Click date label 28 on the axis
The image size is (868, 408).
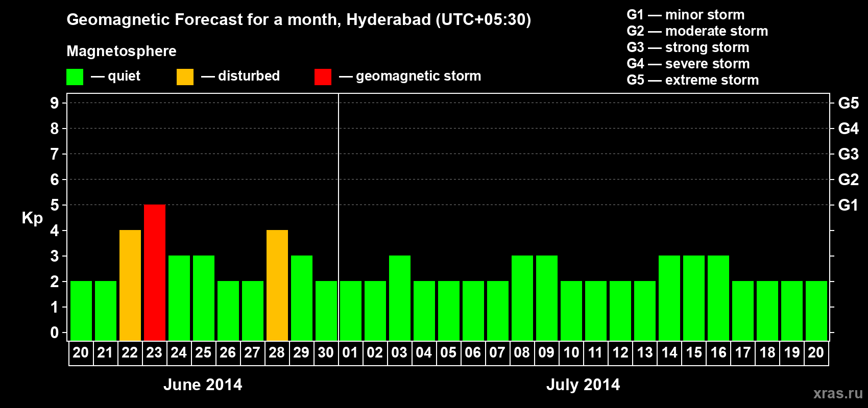[277, 353]
